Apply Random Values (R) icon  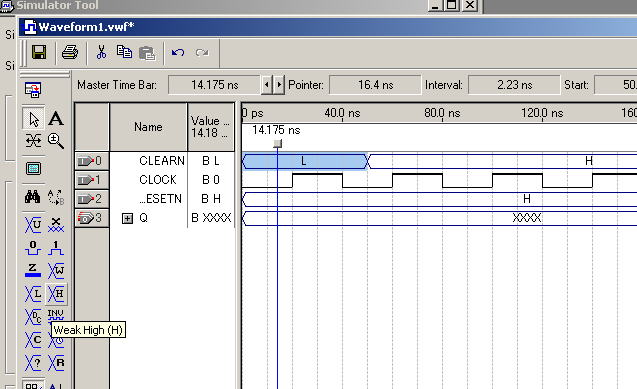pos(56,363)
